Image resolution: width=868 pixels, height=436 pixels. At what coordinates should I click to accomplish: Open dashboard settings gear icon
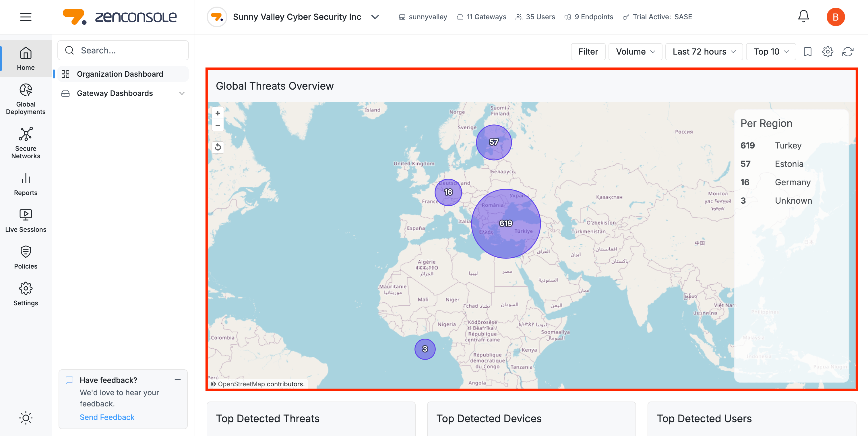(828, 52)
